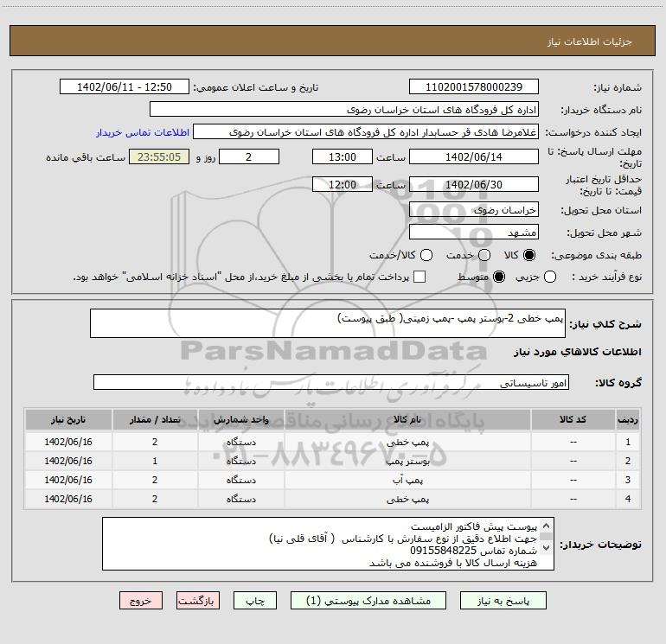
Task: Select the خدمت radio button
Action: [484, 255]
